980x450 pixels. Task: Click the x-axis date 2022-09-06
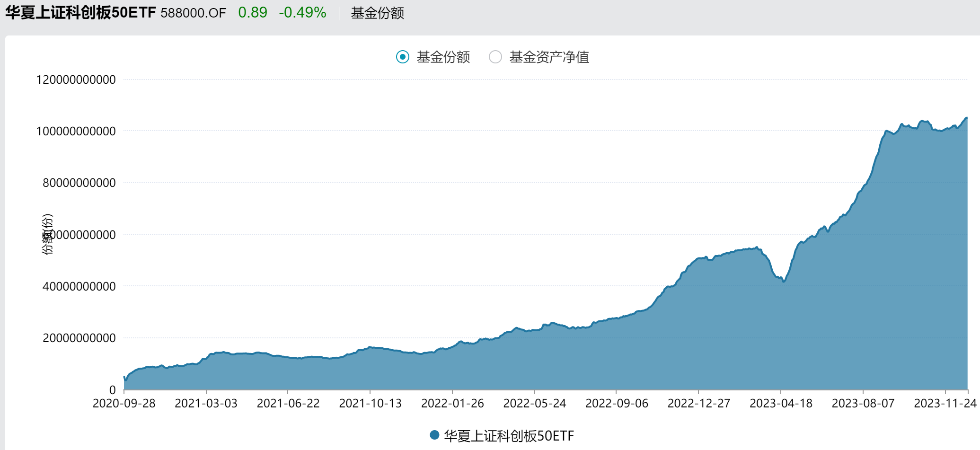pos(617,404)
